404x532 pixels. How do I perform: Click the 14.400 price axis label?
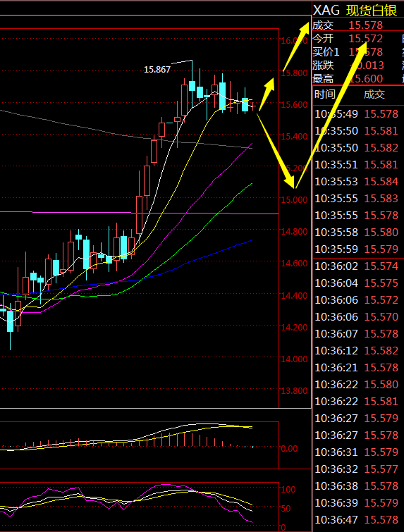[294, 295]
